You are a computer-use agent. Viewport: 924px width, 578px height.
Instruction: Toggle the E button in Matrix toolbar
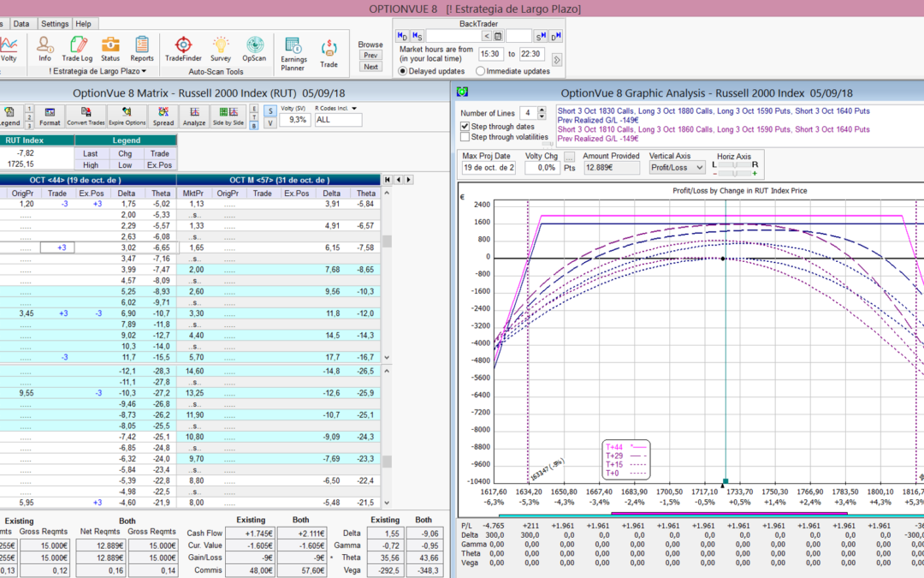click(x=254, y=109)
